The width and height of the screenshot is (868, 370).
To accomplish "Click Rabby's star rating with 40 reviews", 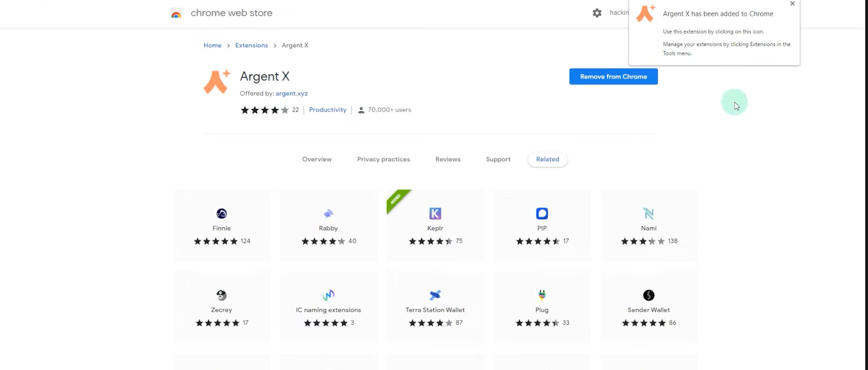I will (x=323, y=241).
